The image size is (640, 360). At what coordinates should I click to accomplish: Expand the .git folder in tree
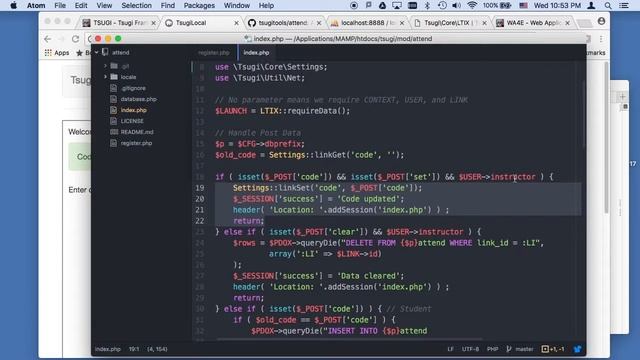pos(105,66)
